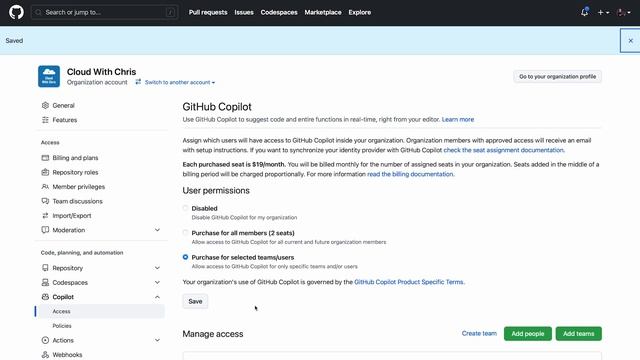Click Codespaces sidebar icon
Viewport: 640px width, 360px height.
(45, 282)
